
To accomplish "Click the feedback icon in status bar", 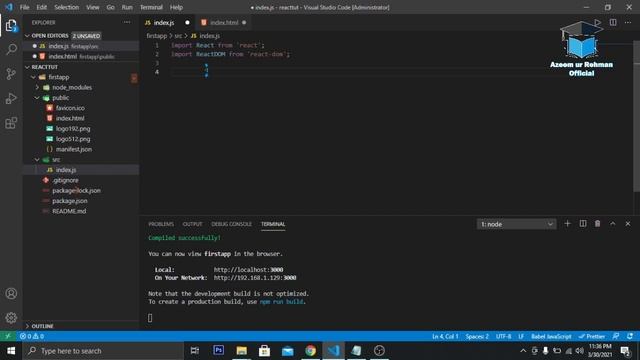I will 616,336.
